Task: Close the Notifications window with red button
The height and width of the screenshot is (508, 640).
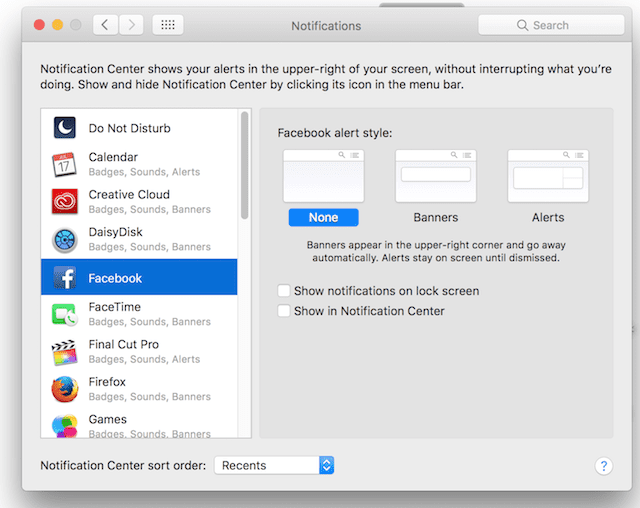Action: pos(39,25)
